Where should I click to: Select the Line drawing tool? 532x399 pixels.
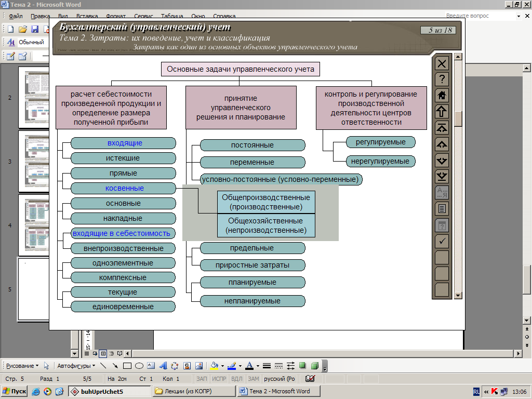point(103,366)
